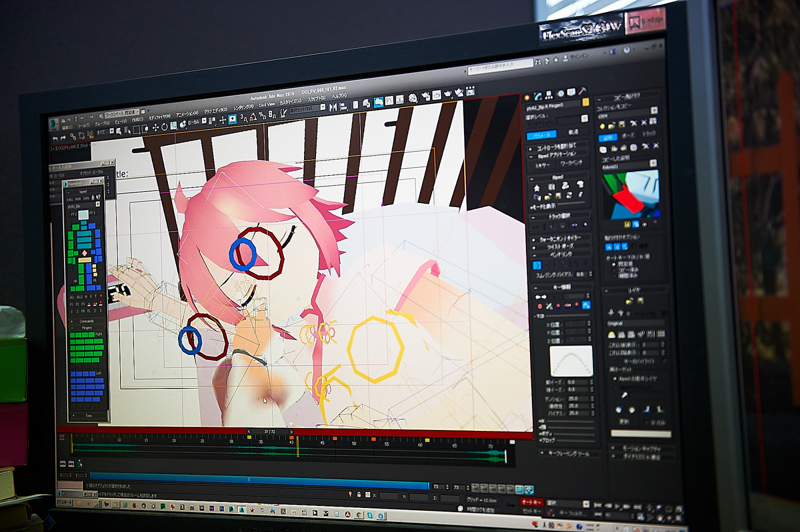Click the object color swatch beside ytoA1_Bip
The height and width of the screenshot is (532, 800).
[x=585, y=102]
